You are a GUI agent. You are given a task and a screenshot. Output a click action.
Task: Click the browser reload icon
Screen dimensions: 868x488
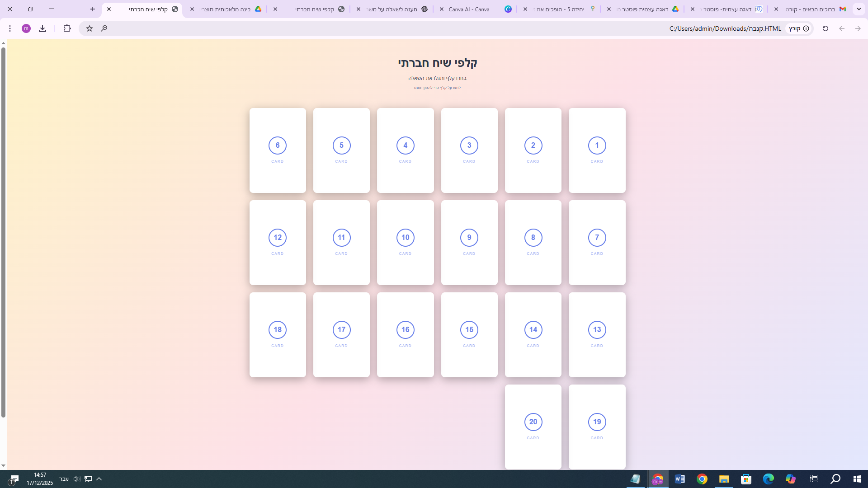coord(825,28)
